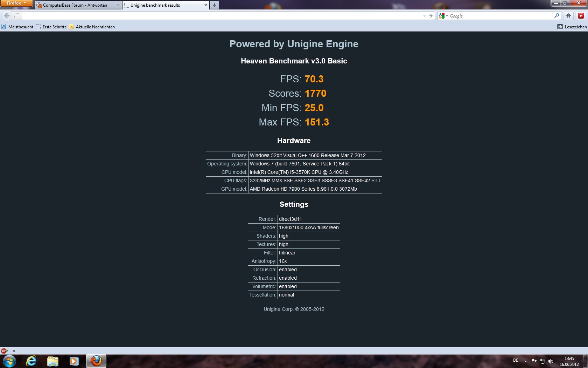
Task: Click the Settings section heading
Action: (x=294, y=204)
